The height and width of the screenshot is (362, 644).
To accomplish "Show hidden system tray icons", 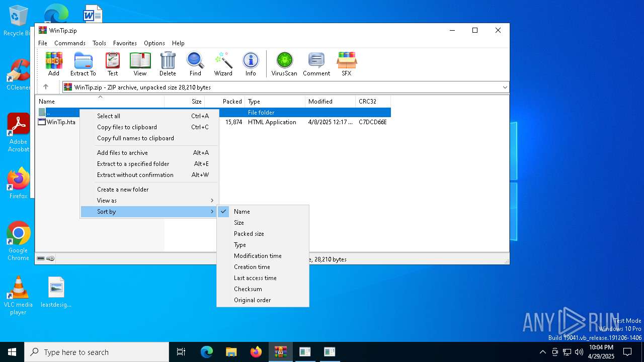I will [542, 352].
